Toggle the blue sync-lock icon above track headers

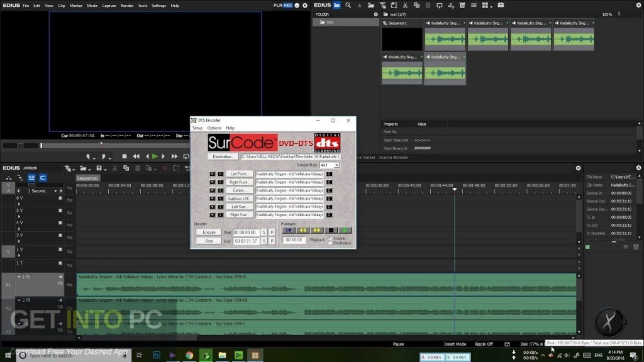(43, 178)
